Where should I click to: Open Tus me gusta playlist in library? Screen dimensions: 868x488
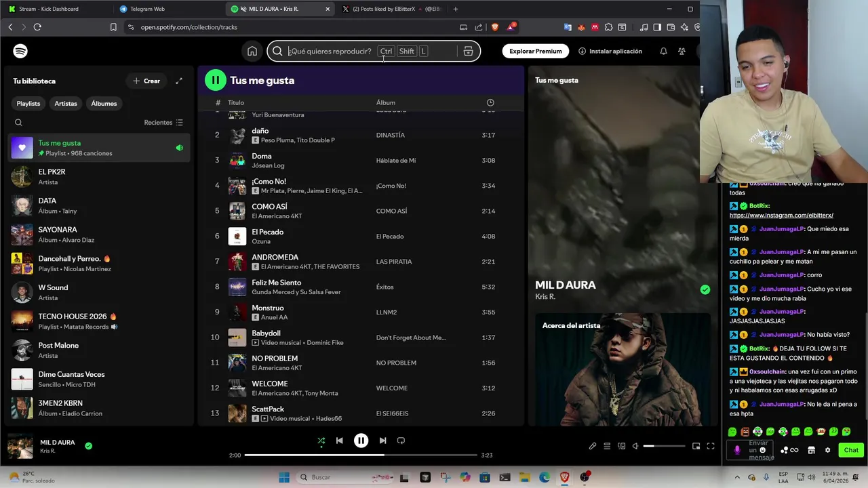click(x=99, y=148)
